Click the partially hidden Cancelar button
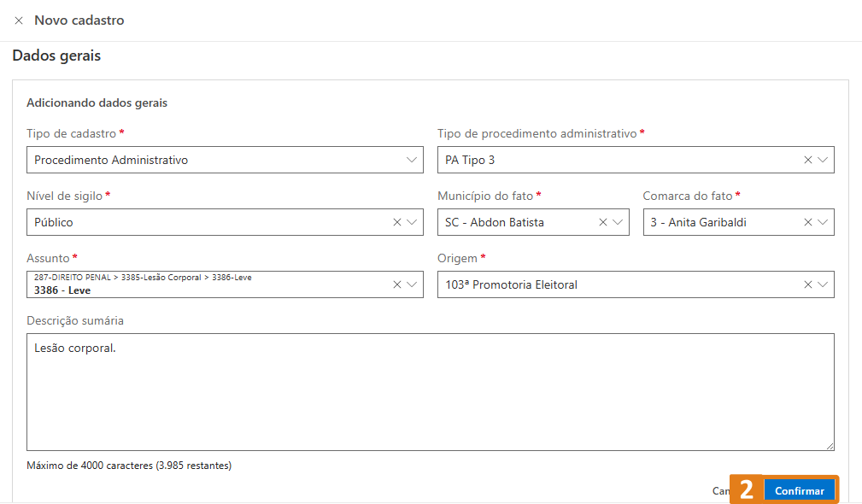862x504 pixels. [720, 491]
